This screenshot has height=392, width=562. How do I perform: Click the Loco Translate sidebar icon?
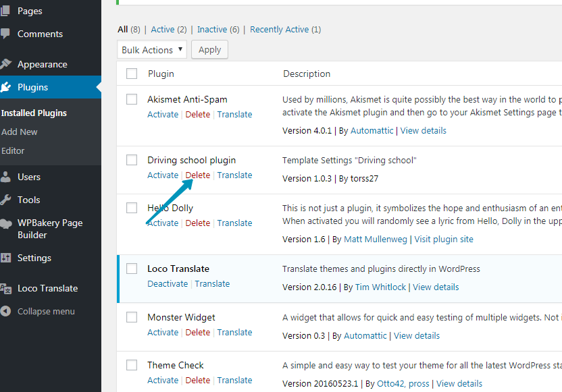coord(5,288)
